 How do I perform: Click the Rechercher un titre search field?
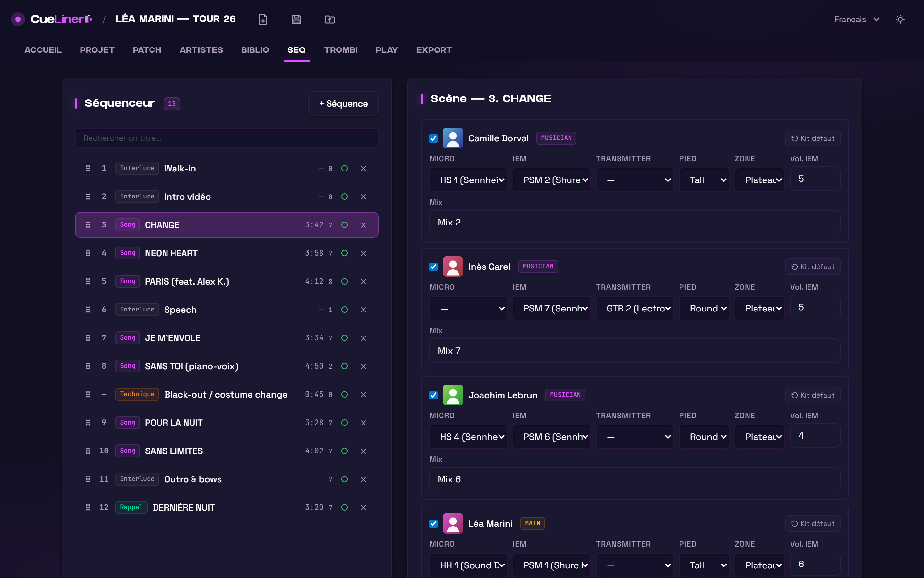227,138
